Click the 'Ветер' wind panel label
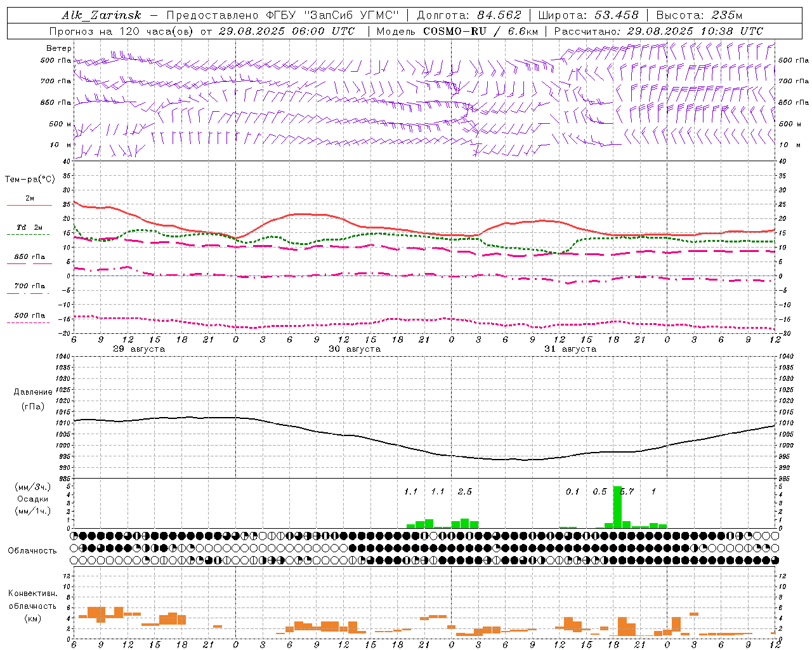The image size is (812, 650). click(x=59, y=48)
